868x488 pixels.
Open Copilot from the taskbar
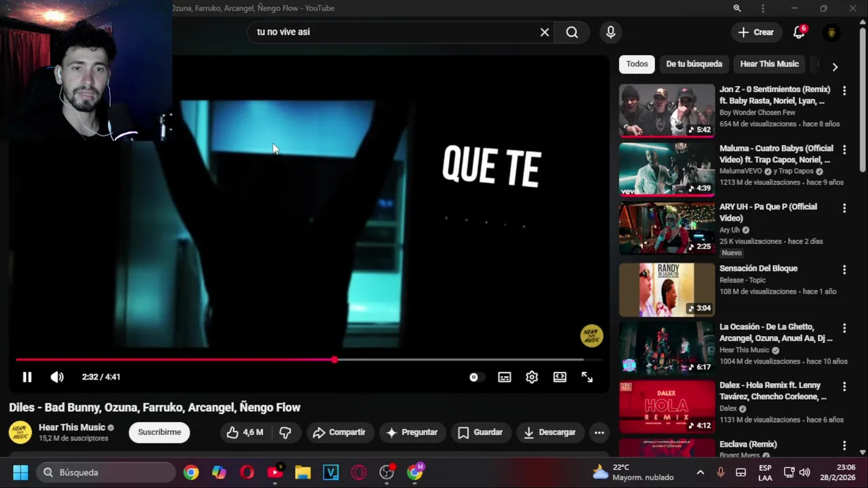pos(219,472)
